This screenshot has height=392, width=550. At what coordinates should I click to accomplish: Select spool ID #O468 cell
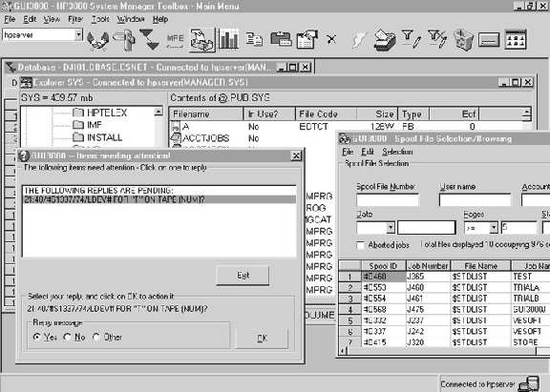coord(384,277)
